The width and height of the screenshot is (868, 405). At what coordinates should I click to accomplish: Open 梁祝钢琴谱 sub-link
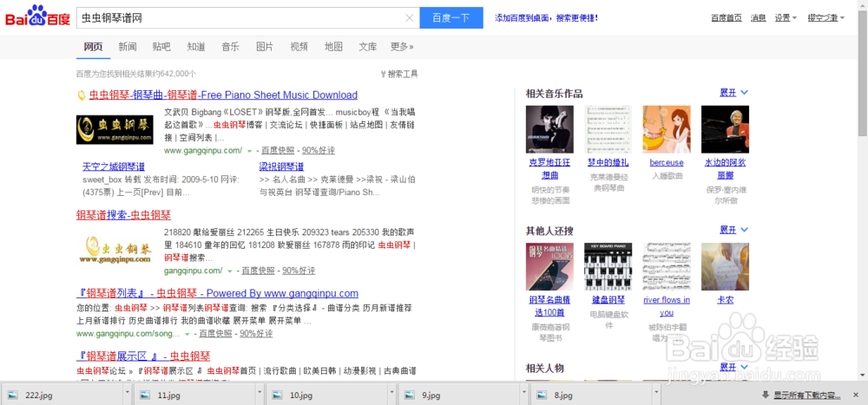281,167
